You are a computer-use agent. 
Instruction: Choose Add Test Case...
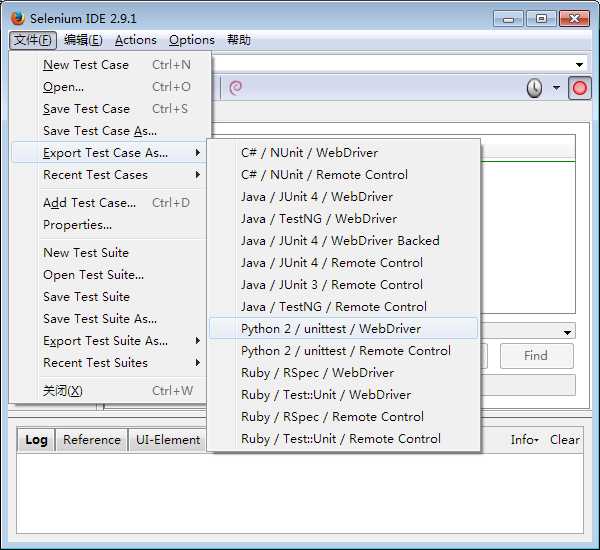[x=109, y=203]
